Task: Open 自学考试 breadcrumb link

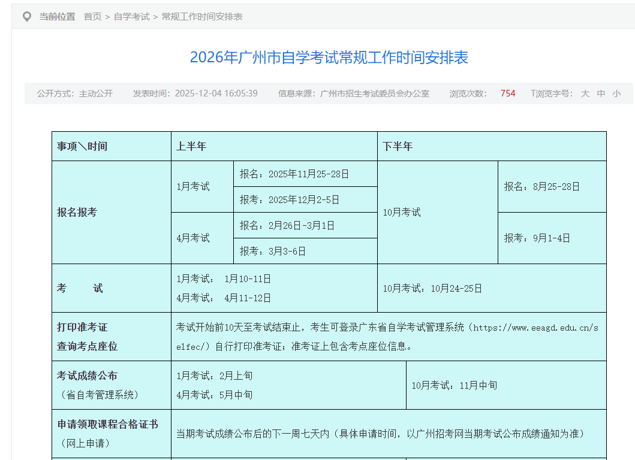Action: click(131, 17)
